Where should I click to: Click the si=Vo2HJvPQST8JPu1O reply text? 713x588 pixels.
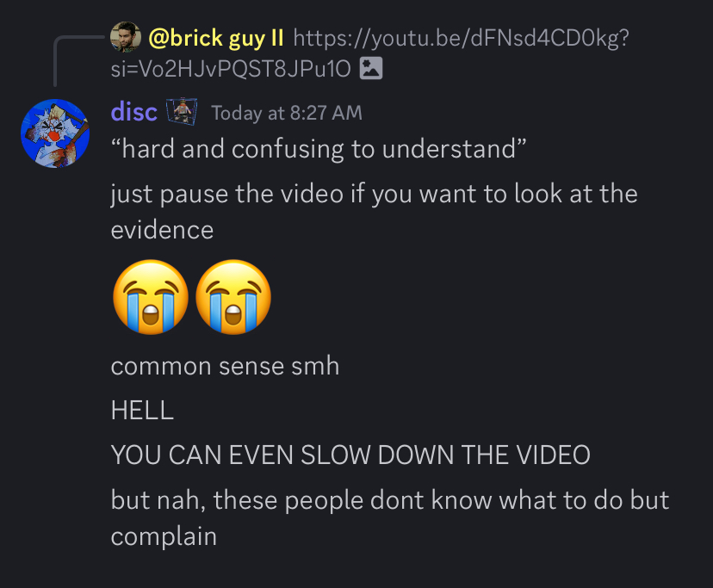click(x=231, y=69)
